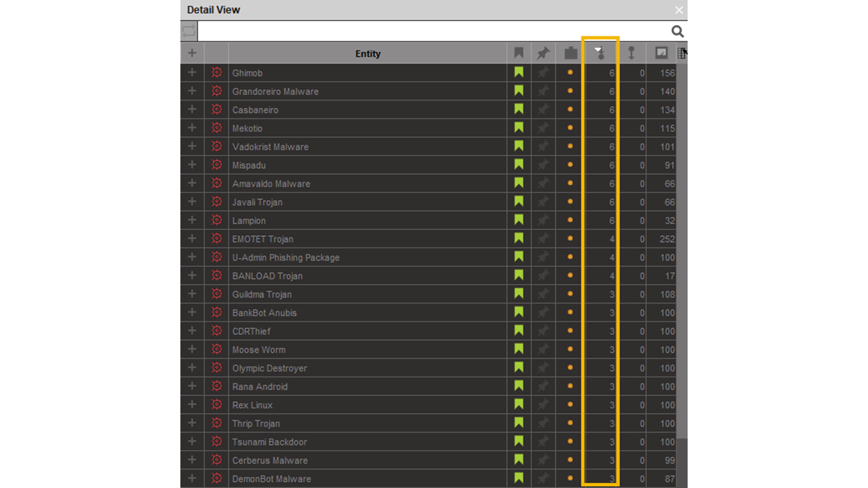Screen dimensions: 868x488
Task: Select the Javali Trojan entity name
Action: (258, 202)
